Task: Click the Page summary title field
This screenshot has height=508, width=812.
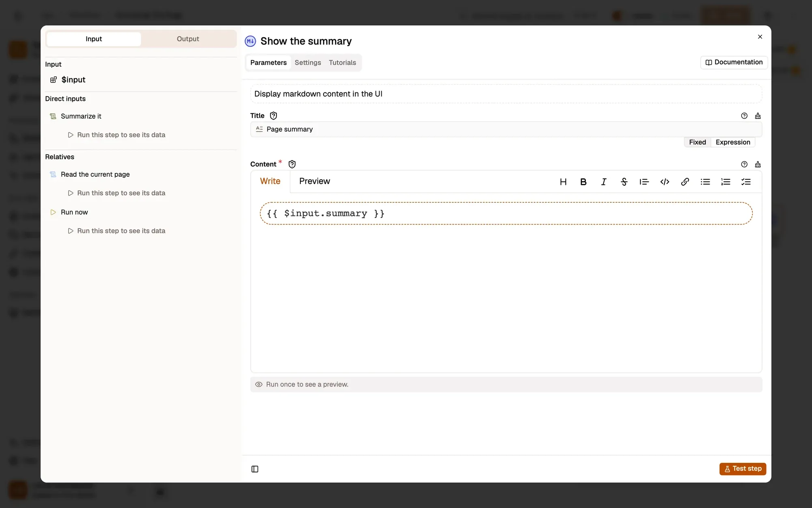Action: tap(506, 129)
